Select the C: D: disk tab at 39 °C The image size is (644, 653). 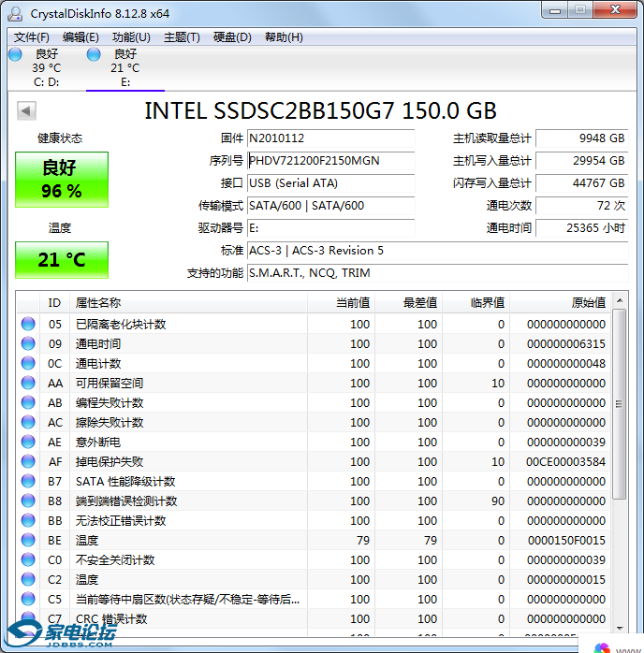pyautogui.click(x=46, y=68)
